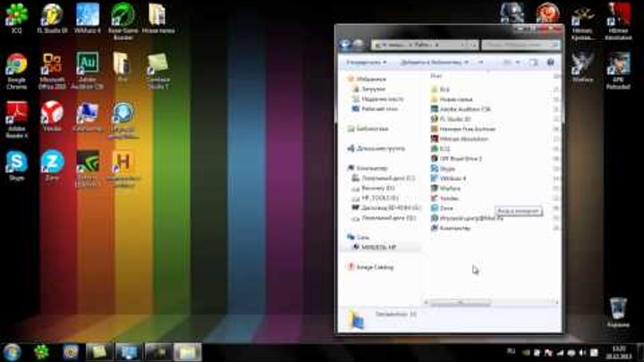Screen dimensions: 644x362
Task: Click the clock in the system tray
Action: click(617, 350)
